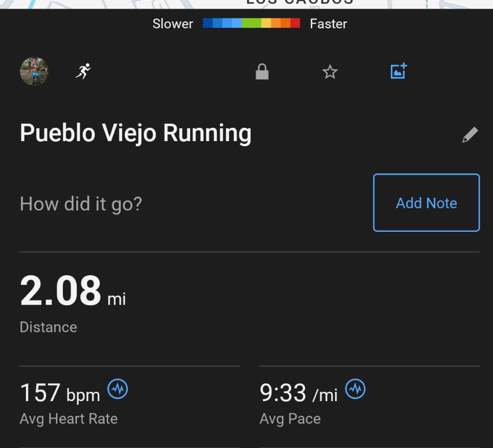The image size is (493, 448).
Task: Click the green middle legend swatch
Action: point(251,24)
